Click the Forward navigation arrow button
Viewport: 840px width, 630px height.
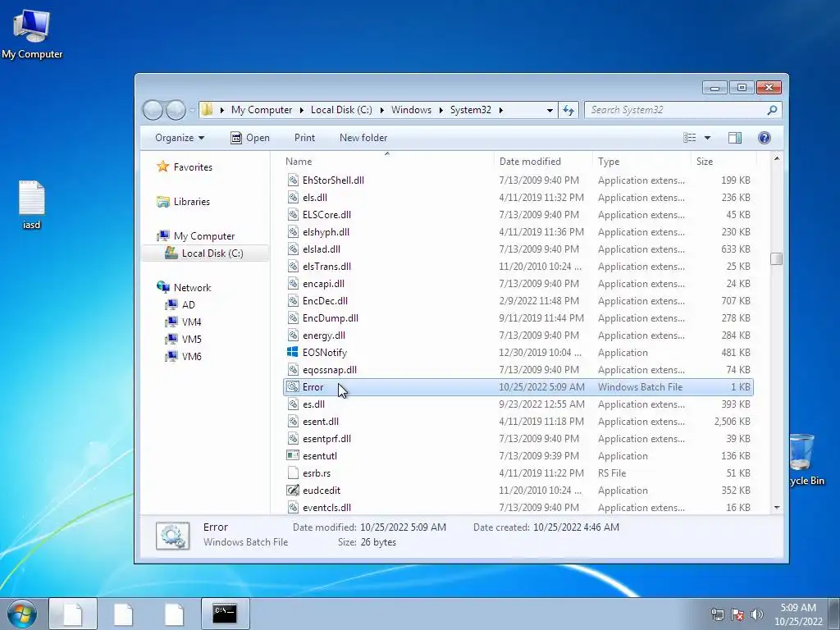176,110
